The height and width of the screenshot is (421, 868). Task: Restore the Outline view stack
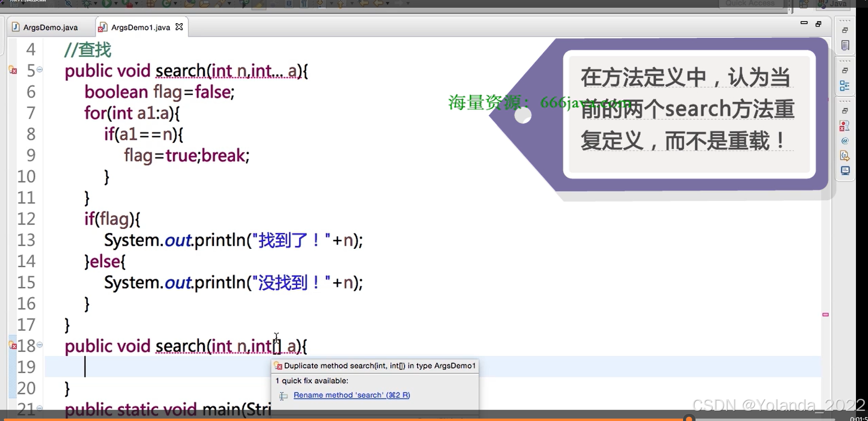pyautogui.click(x=845, y=70)
